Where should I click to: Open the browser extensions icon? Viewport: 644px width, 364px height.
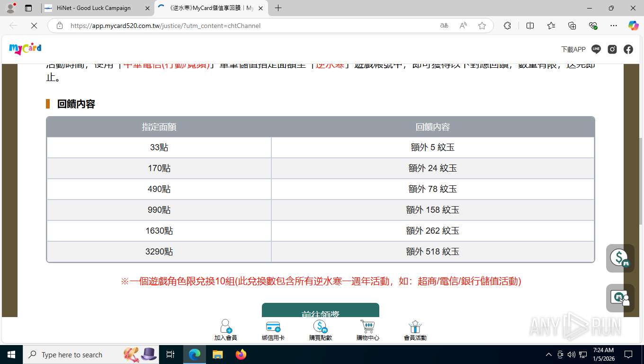(x=507, y=26)
